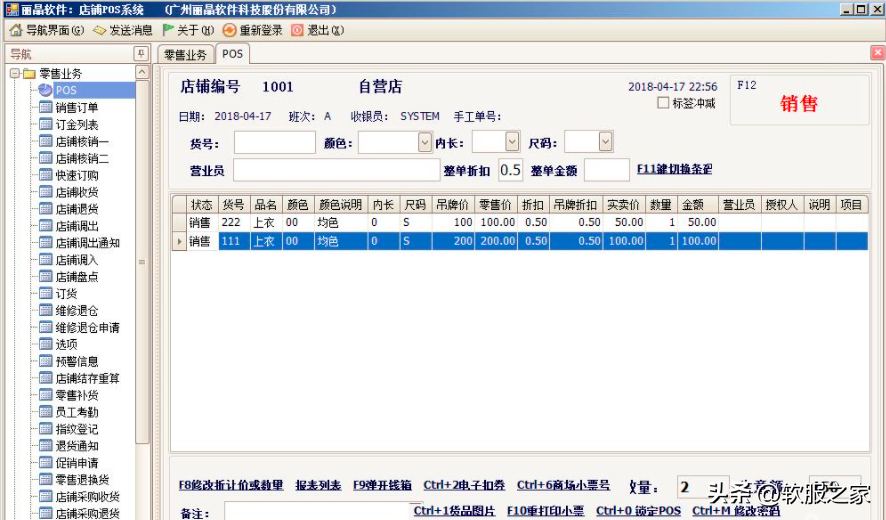Image resolution: width=886 pixels, height=520 pixels.
Task: Click the F9弹开钱箱 link
Action: [x=382, y=485]
